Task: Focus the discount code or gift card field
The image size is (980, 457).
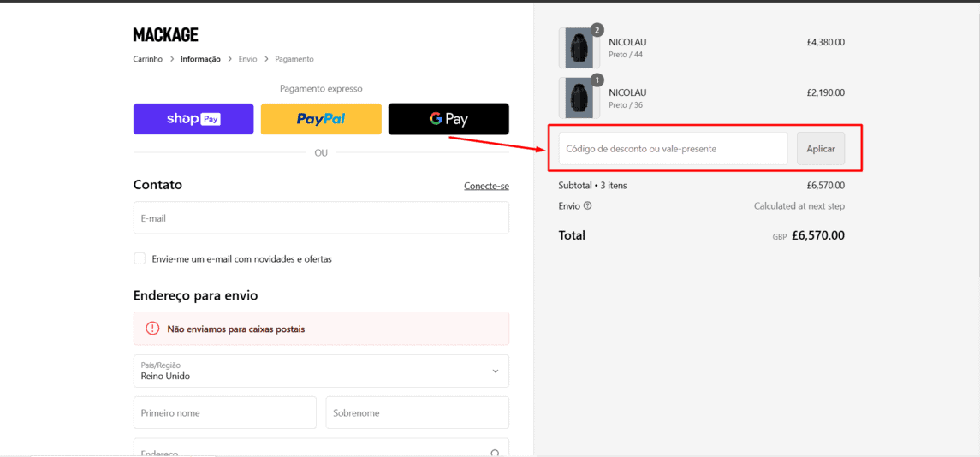Action: (673, 149)
